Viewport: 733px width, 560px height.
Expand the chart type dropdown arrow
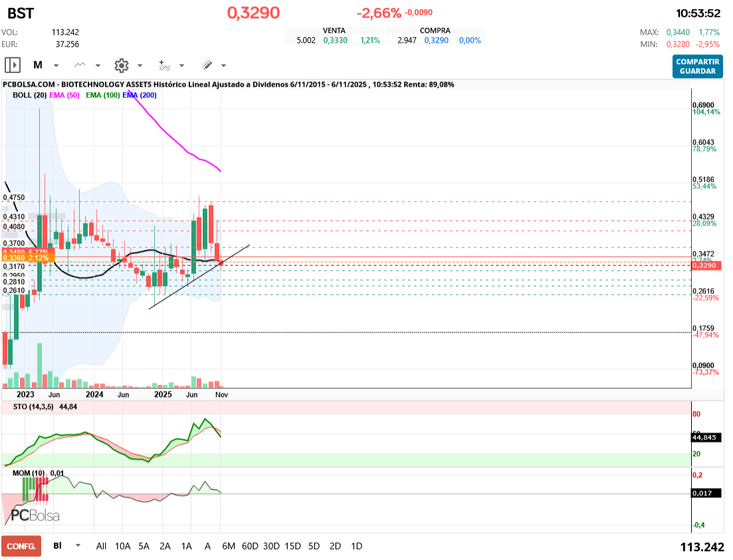point(98,66)
